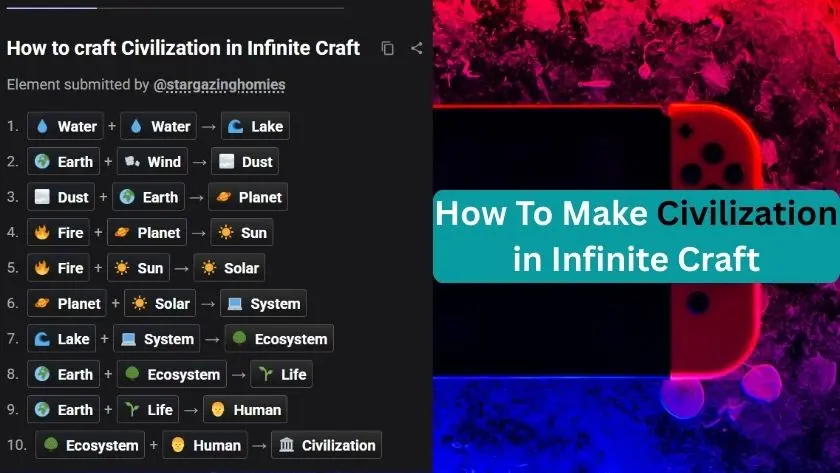Click the Dust ingredient in step 3
This screenshot has width=840, height=473.
pos(61,197)
